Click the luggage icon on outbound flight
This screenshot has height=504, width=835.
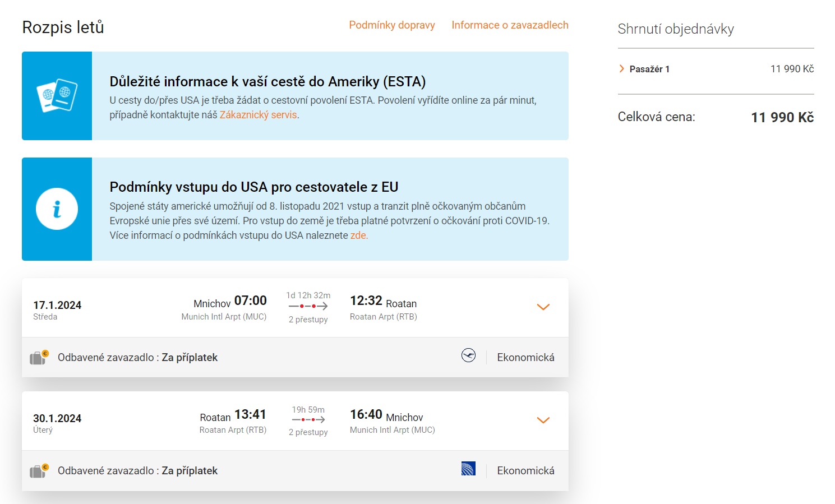point(39,357)
